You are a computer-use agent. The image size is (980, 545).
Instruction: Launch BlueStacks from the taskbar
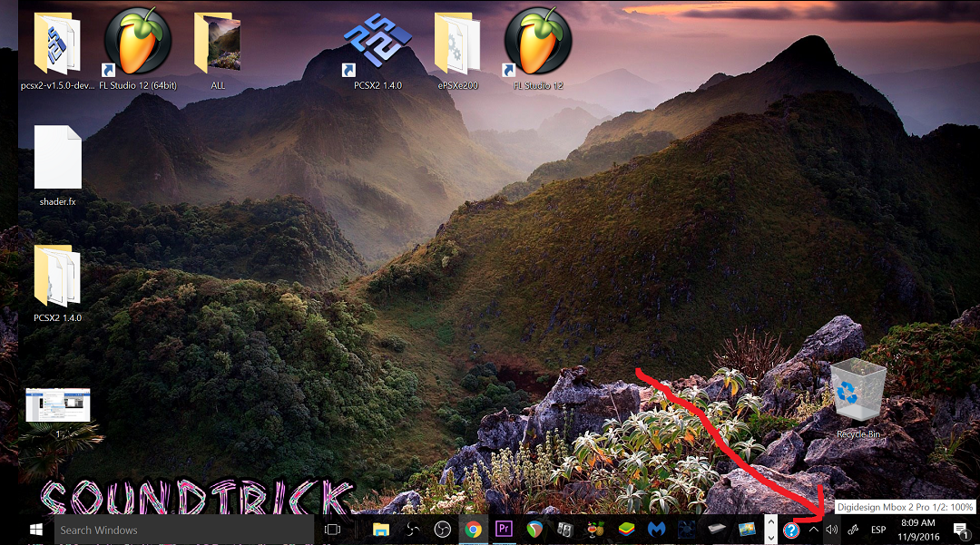point(625,530)
